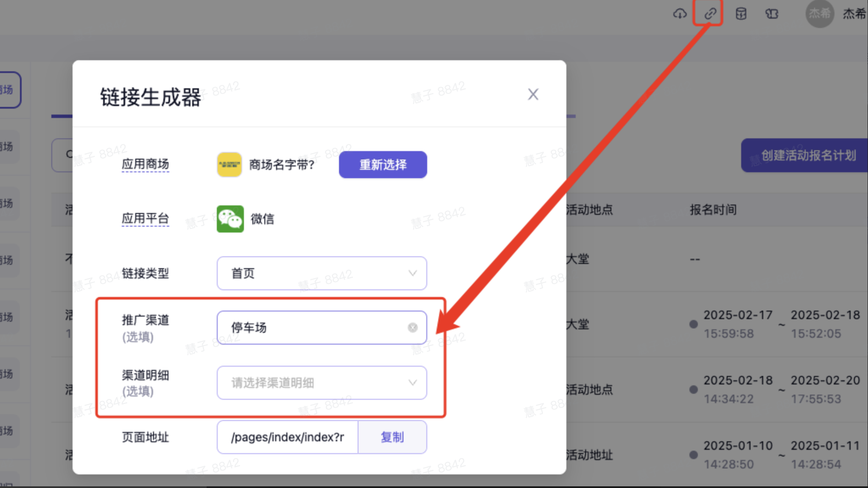
Task: Click the 页面地址 path field
Action: pos(288,437)
